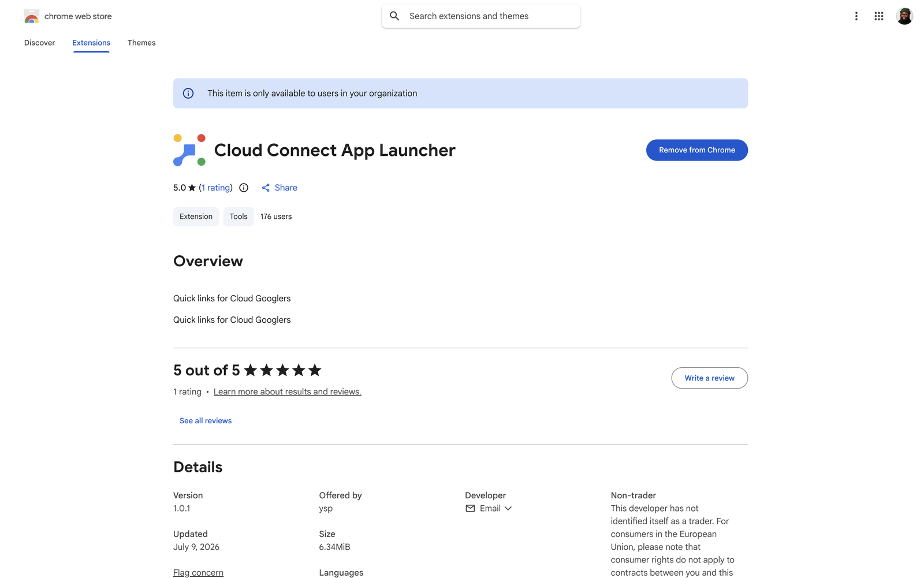Viewport: 924px width, 578px height.
Task: Click the Write a review button
Action: [710, 378]
